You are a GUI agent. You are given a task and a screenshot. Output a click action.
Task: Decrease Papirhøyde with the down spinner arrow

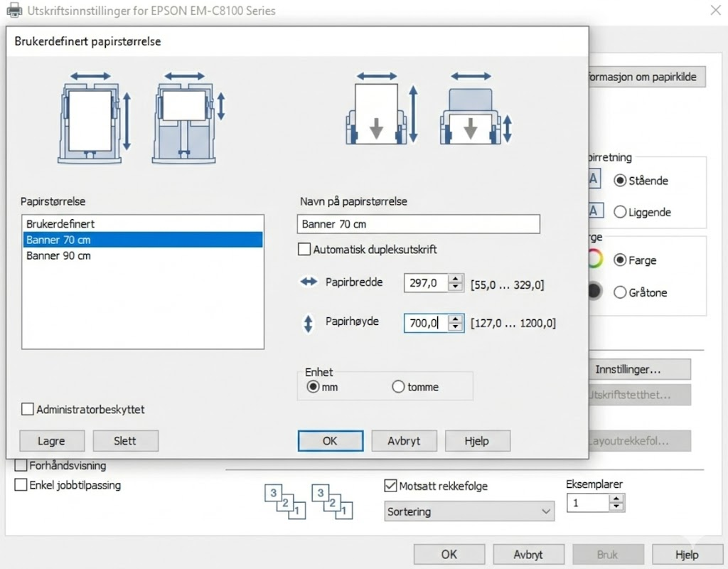(x=456, y=327)
